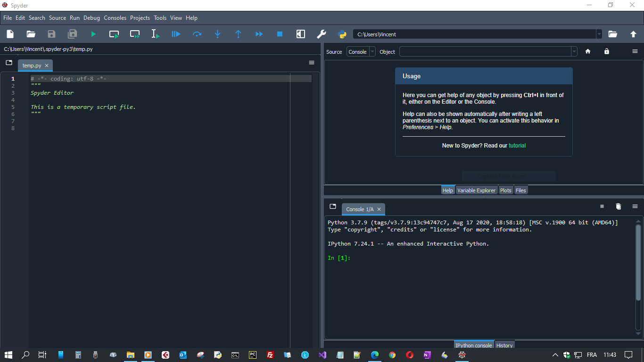Image resolution: width=644 pixels, height=362 pixels.
Task: Open the Source Console dropdown
Action: point(361,52)
